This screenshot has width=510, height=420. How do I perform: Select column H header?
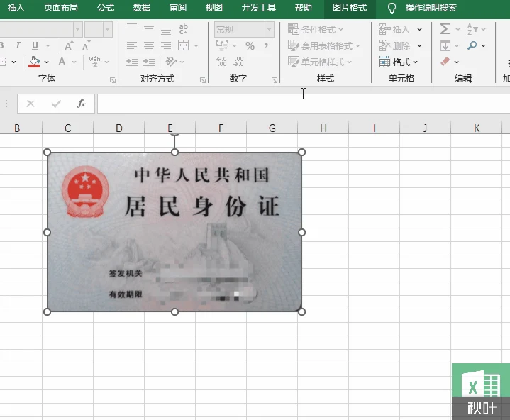(323, 128)
